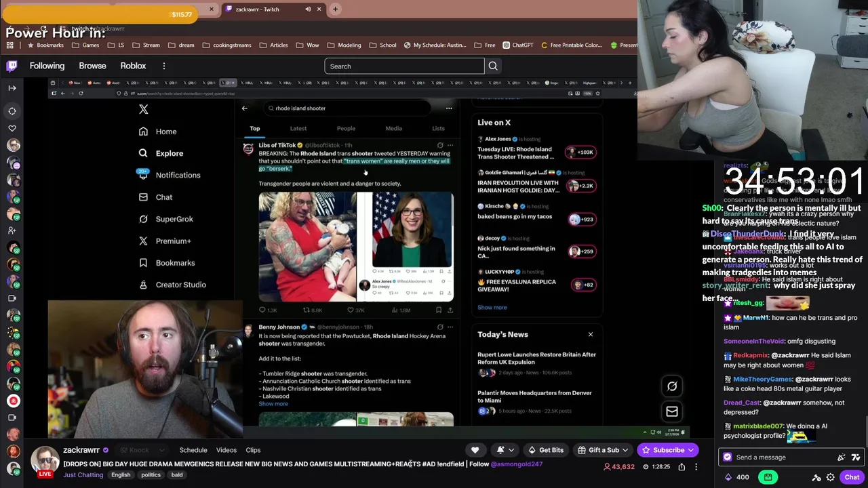
Task: Expand the collapsed left sidebar arrow
Action: pyautogui.click(x=12, y=87)
